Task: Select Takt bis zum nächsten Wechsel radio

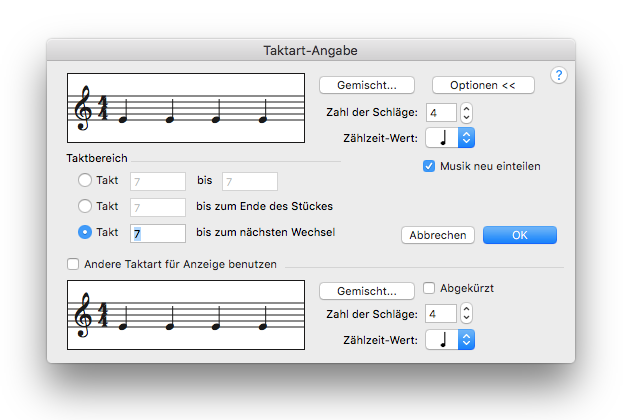Action: tap(84, 232)
